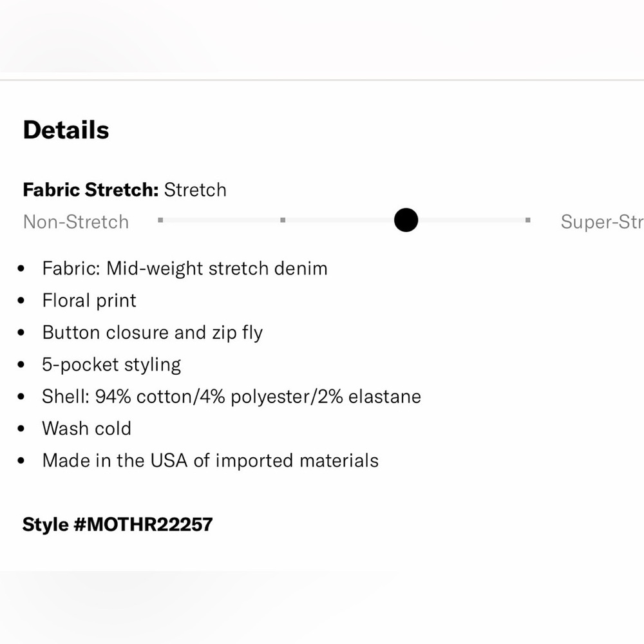Click the 5-pocket styling item

(x=111, y=365)
